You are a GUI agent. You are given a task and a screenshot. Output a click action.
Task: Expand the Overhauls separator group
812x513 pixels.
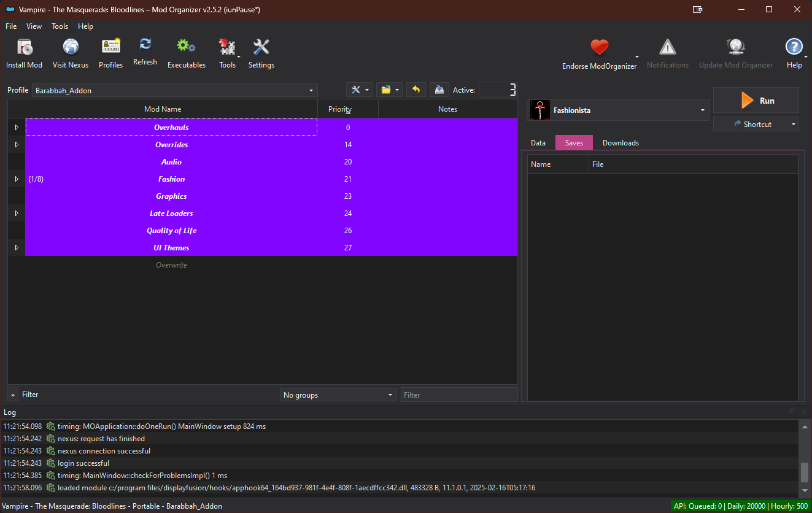tap(16, 127)
